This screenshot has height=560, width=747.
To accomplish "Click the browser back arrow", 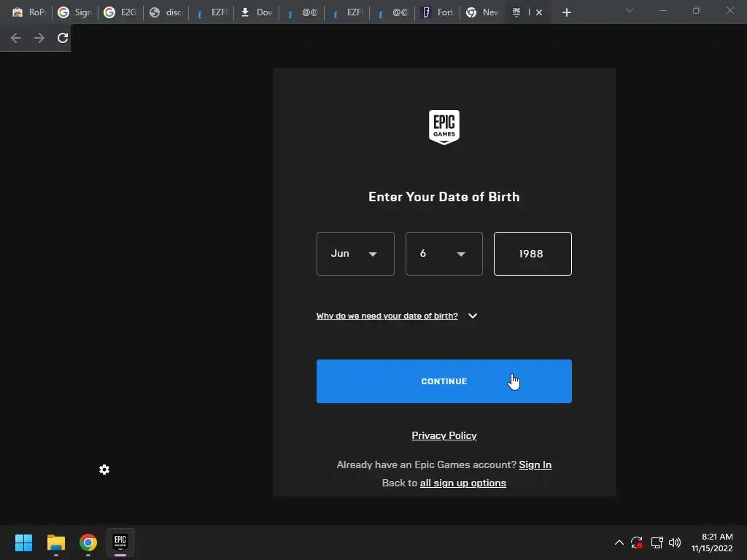I will (x=16, y=38).
